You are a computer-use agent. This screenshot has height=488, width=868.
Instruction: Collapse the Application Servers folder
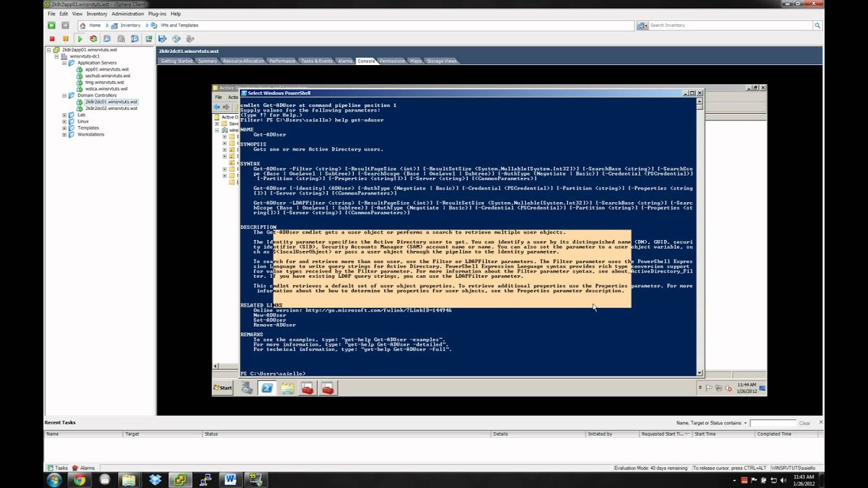64,63
